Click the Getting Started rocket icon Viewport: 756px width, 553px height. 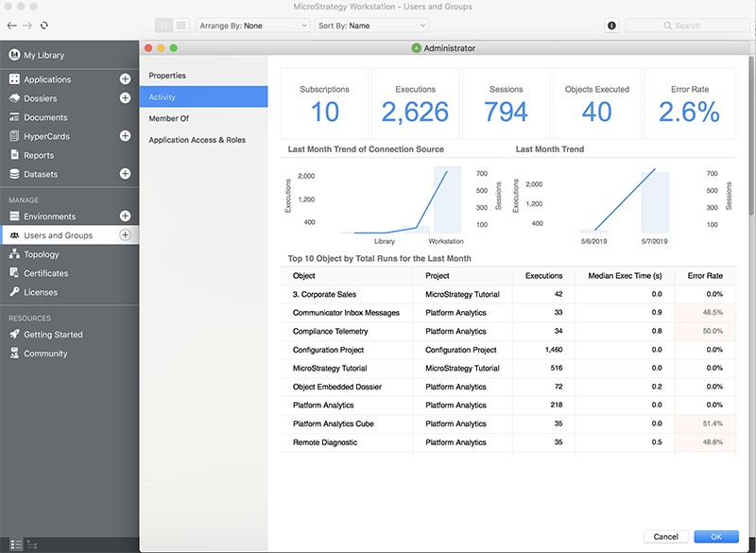[x=14, y=334]
